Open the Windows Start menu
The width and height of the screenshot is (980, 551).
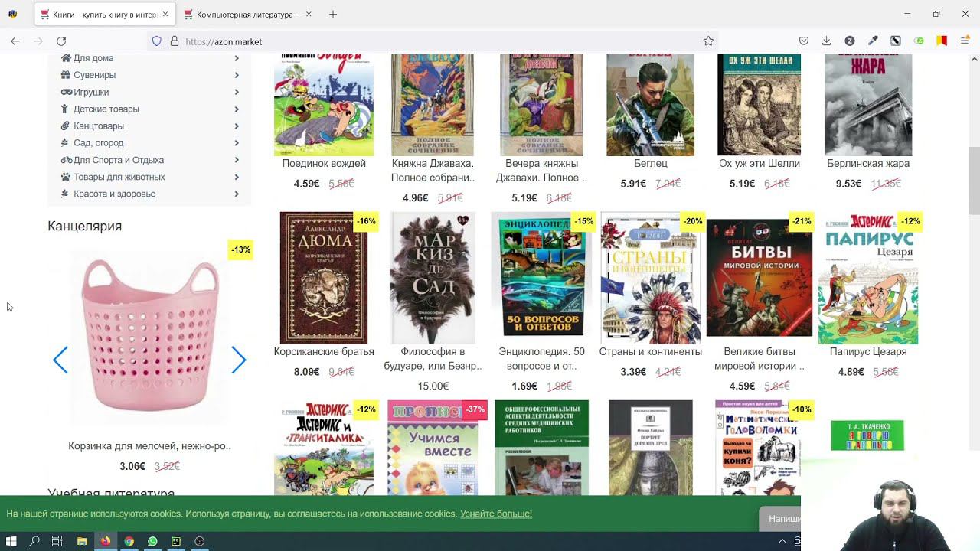pyautogui.click(x=11, y=541)
